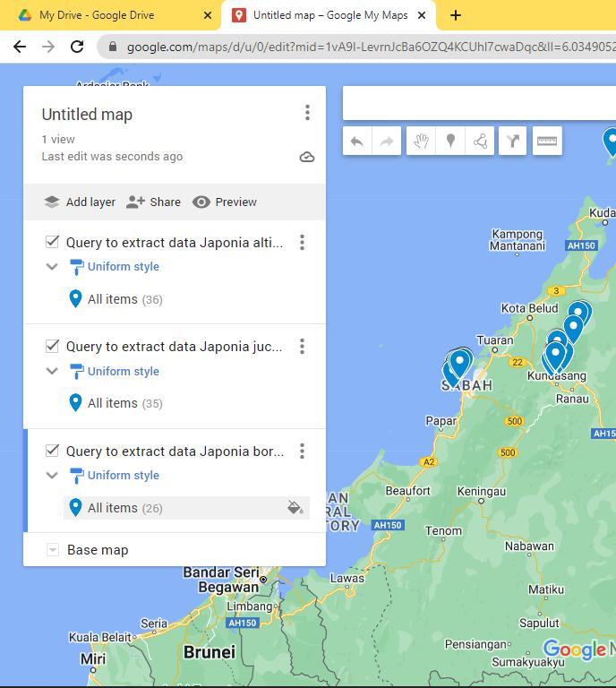The width and height of the screenshot is (616, 688).
Task: Go back using browser back arrow
Action: click(x=20, y=46)
